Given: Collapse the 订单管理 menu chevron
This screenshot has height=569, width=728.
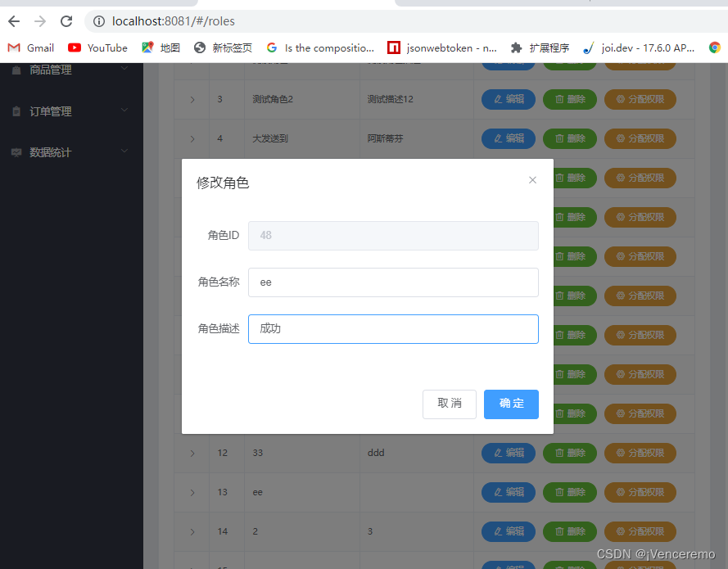Looking at the screenshot, I should click(124, 109).
